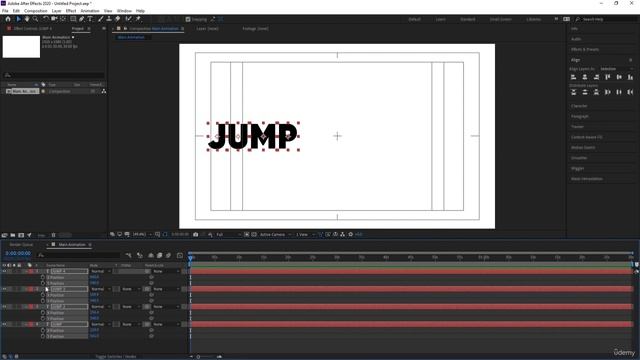This screenshot has height=360, width=640.
Task: Select the Pan Behind anchor point tool
Action: 63,19
